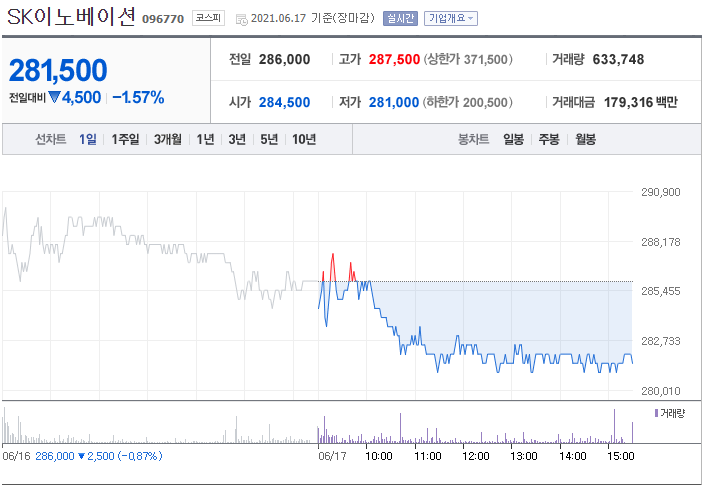
Task: Click the 선차트 line chart label
Action: pyautogui.click(x=51, y=139)
